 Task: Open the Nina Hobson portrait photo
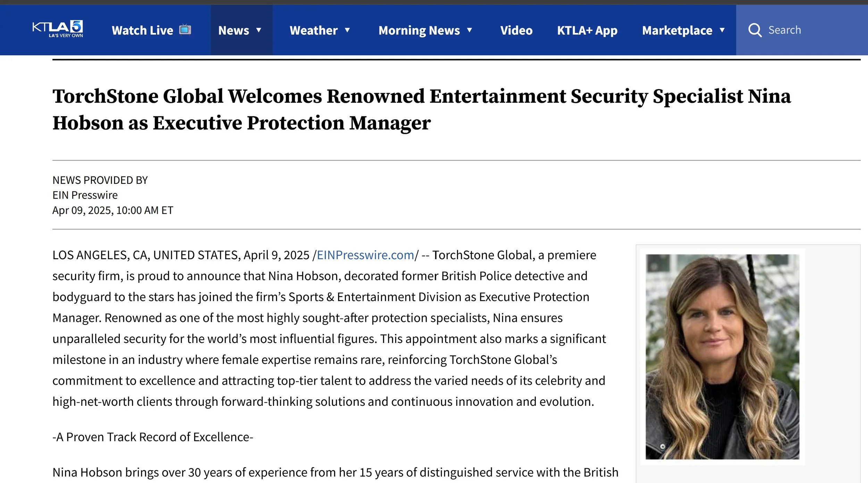click(x=722, y=357)
